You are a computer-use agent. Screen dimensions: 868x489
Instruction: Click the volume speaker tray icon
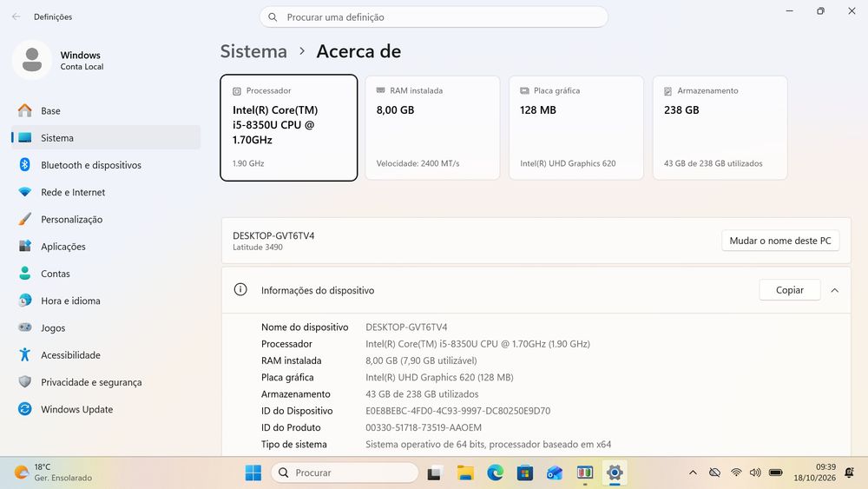click(755, 472)
